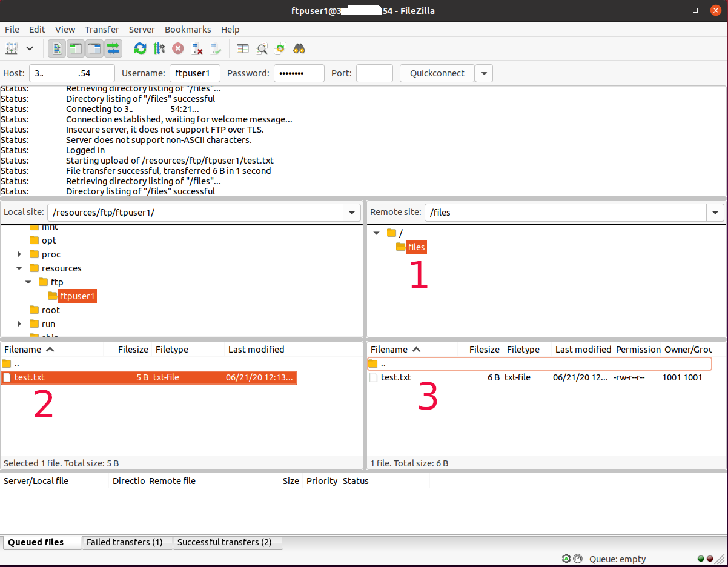The height and width of the screenshot is (567, 728).
Task: Sort local list by Filesize column
Action: pos(133,350)
